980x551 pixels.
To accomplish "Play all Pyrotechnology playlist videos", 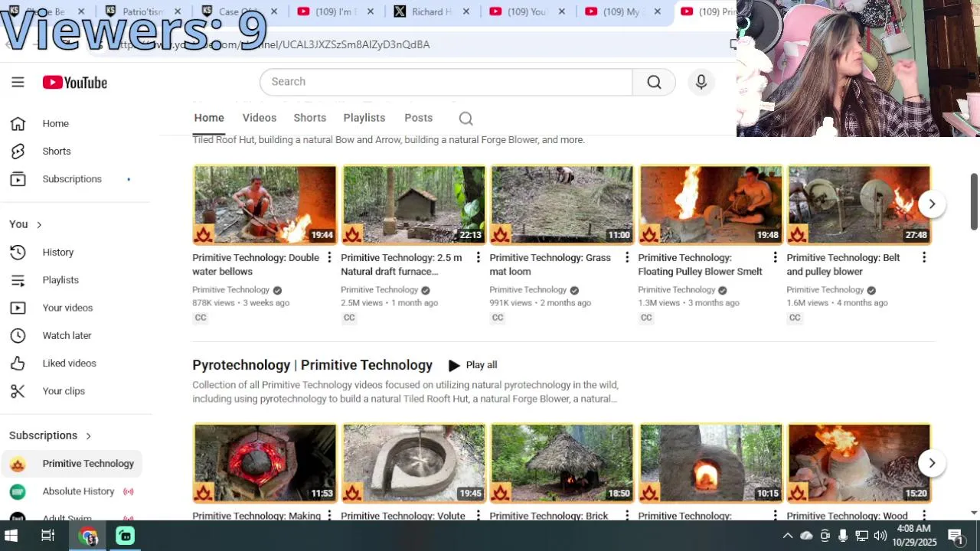I will [x=472, y=365].
